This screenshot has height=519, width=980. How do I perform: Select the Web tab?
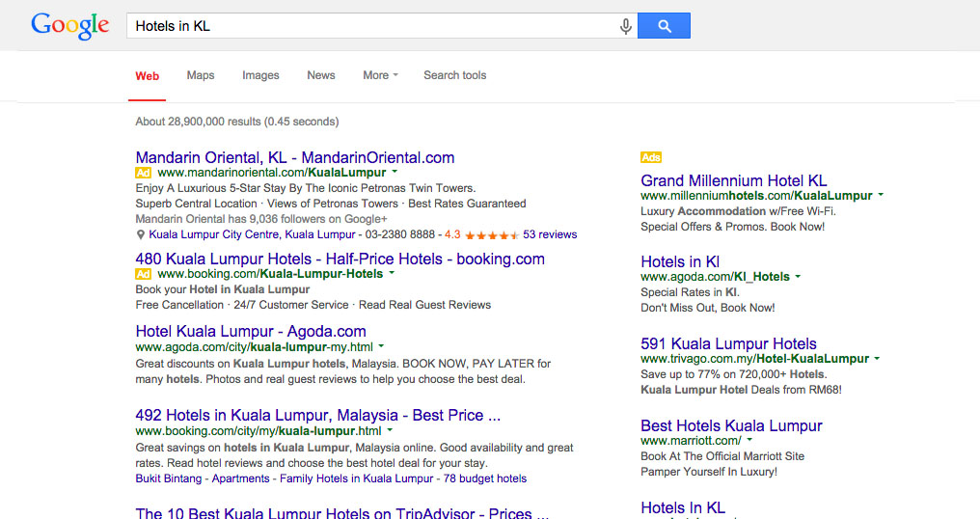click(147, 75)
